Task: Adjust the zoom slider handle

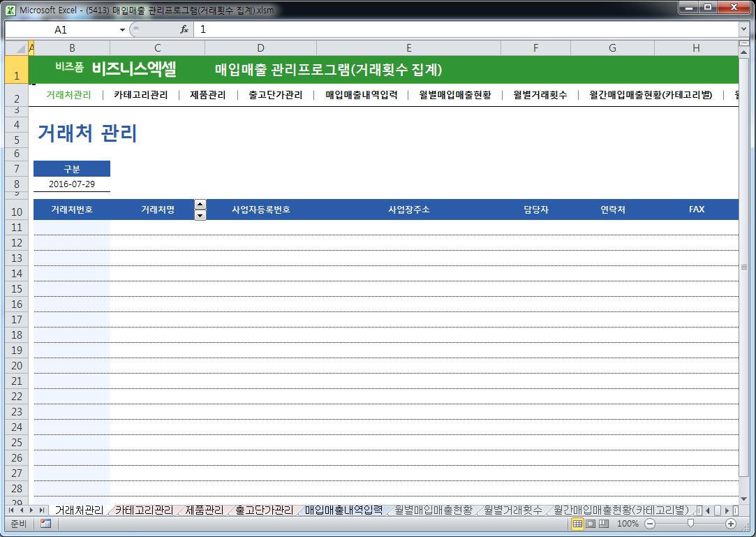Action: 690,524
